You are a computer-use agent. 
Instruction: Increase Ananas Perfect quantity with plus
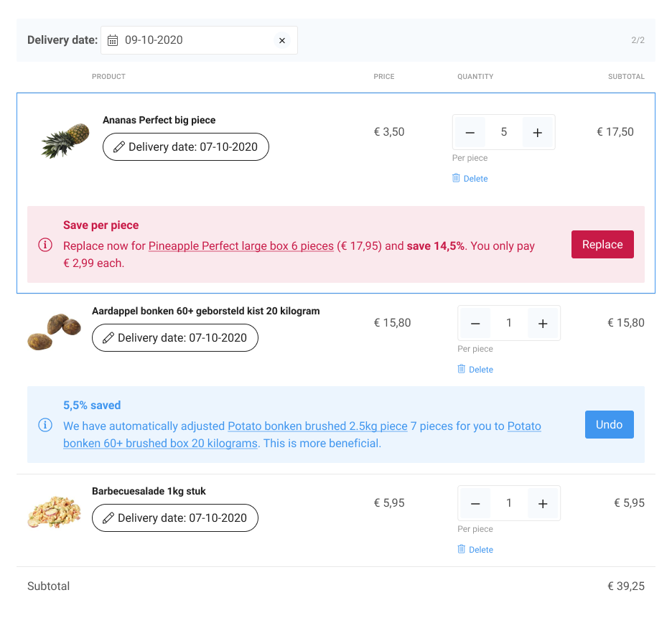537,132
